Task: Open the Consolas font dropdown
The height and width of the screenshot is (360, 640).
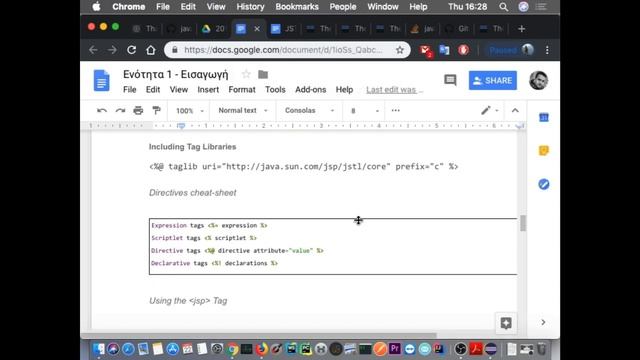Action: (309, 110)
